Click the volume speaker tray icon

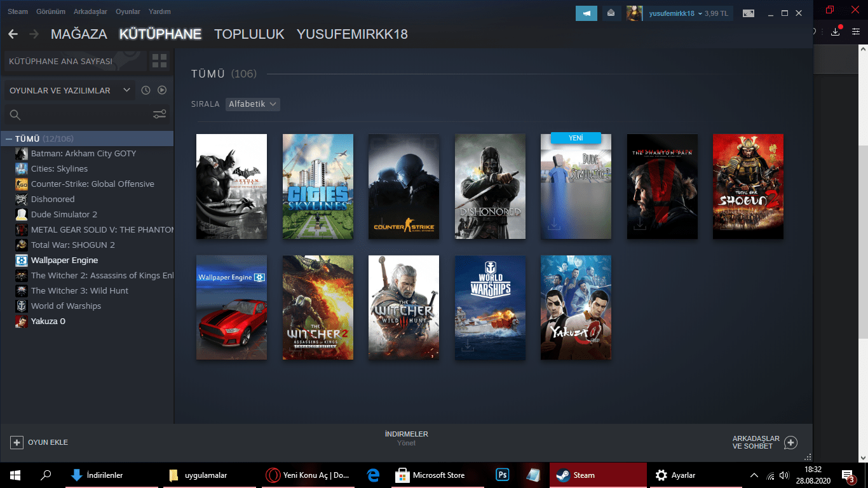(x=785, y=475)
